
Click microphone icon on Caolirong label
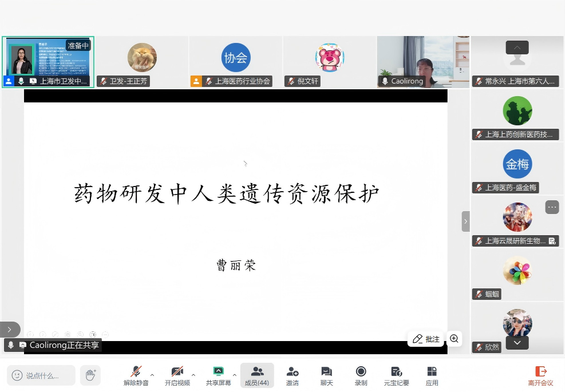tap(385, 81)
